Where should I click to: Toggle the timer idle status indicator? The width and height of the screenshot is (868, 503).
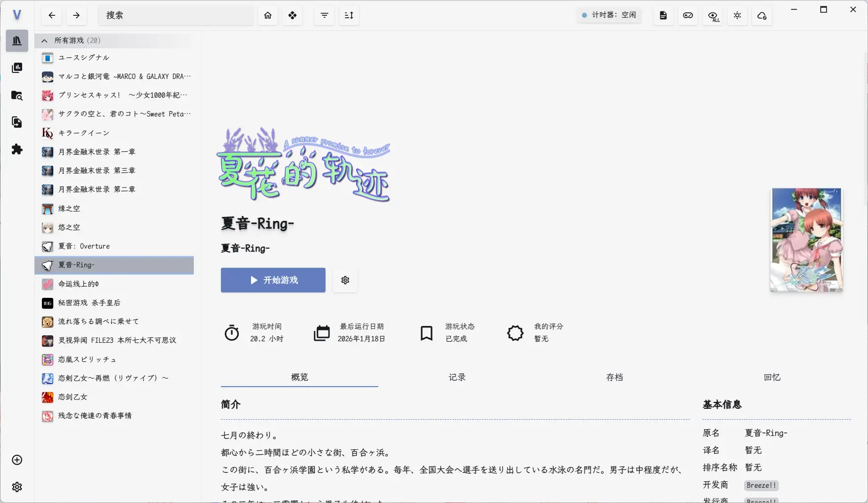coord(609,15)
